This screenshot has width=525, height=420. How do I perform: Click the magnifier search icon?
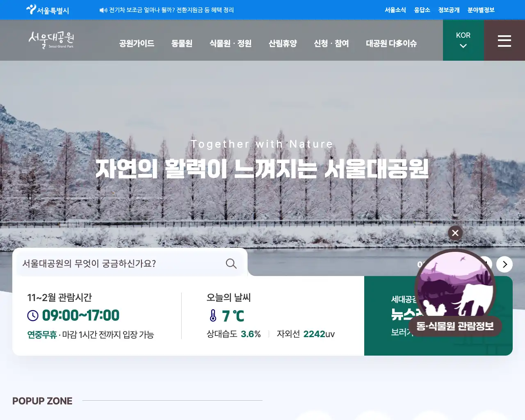[231, 264]
